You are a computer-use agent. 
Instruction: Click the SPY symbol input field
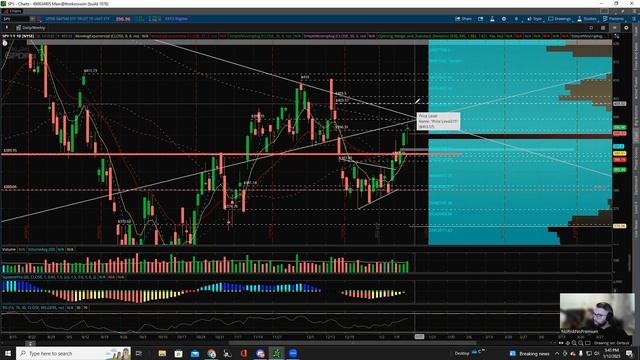coord(16,19)
